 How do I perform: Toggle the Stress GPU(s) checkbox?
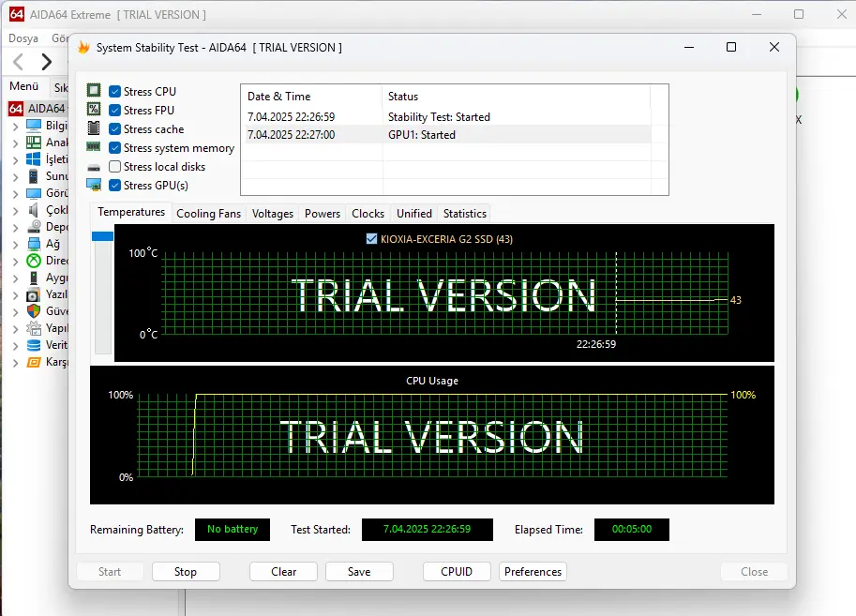click(x=114, y=185)
